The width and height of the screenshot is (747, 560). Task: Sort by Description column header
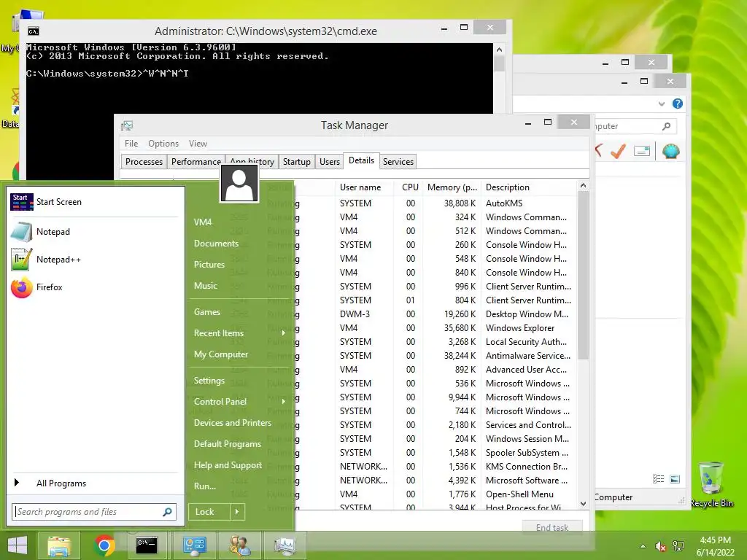(x=529, y=187)
